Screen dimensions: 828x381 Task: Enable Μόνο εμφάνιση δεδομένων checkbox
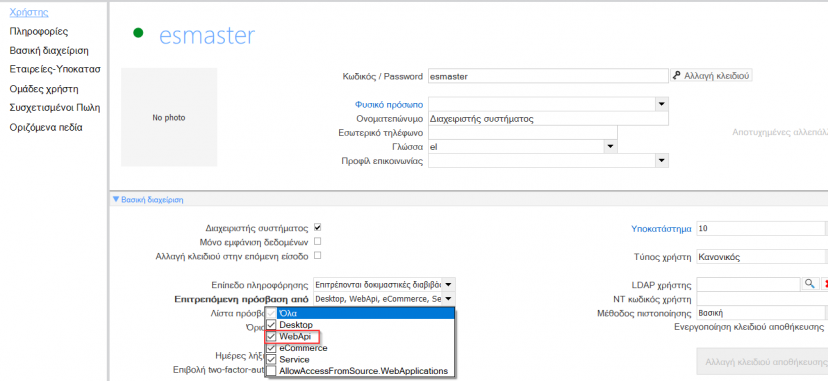coord(318,242)
